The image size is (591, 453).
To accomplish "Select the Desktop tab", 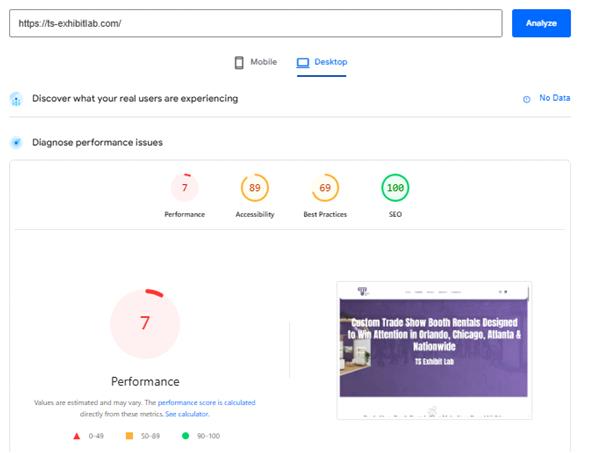I will click(x=322, y=63).
